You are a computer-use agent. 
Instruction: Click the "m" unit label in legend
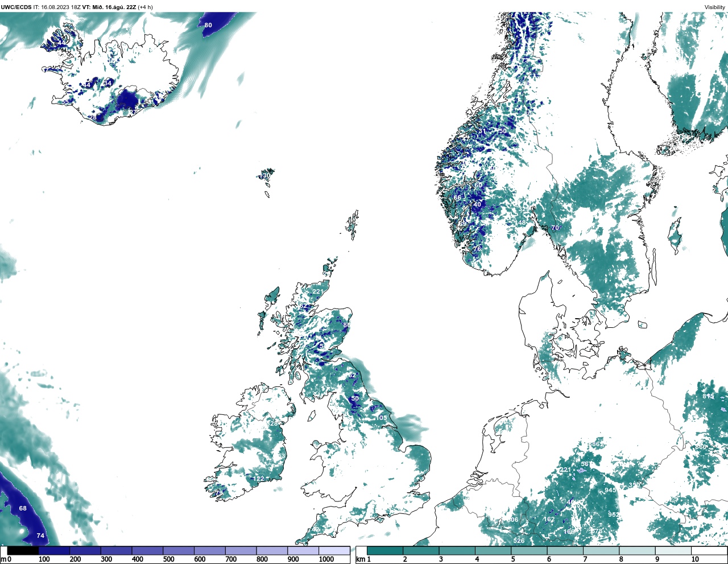click(3, 559)
